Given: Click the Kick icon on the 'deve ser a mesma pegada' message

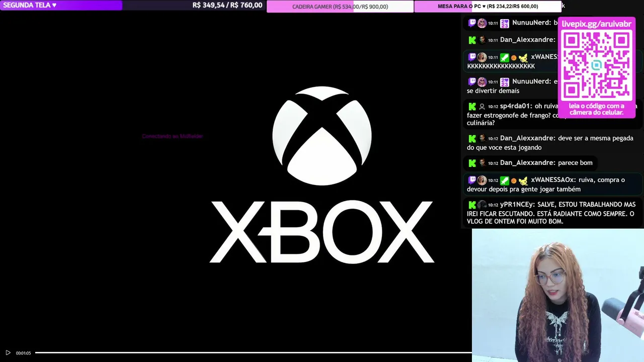Looking at the screenshot, I should (472, 138).
